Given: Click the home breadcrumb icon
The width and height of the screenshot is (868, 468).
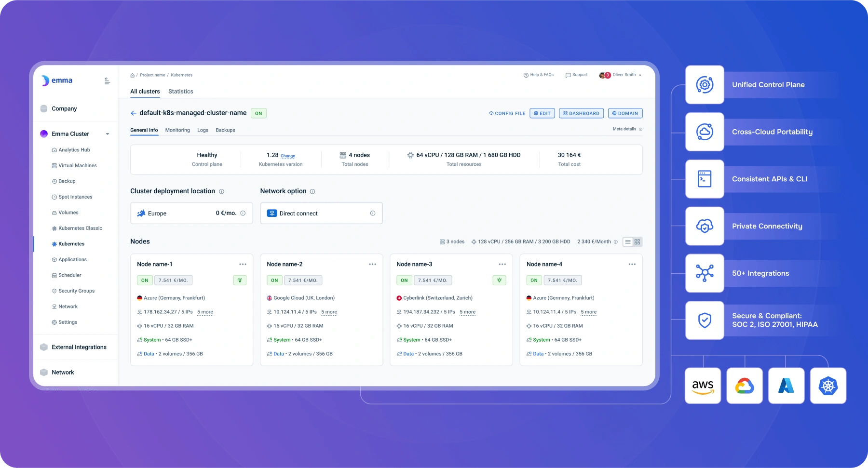Looking at the screenshot, I should click(132, 75).
